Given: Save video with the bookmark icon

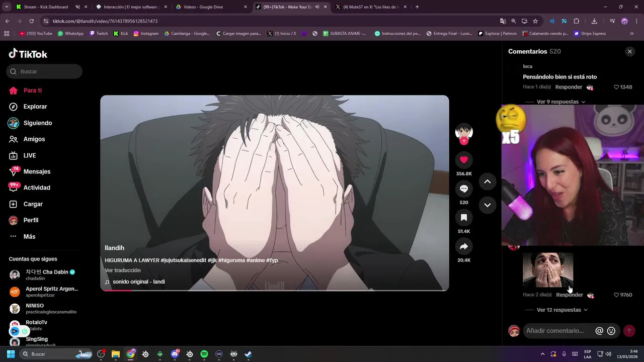Looking at the screenshot, I should point(464,217).
